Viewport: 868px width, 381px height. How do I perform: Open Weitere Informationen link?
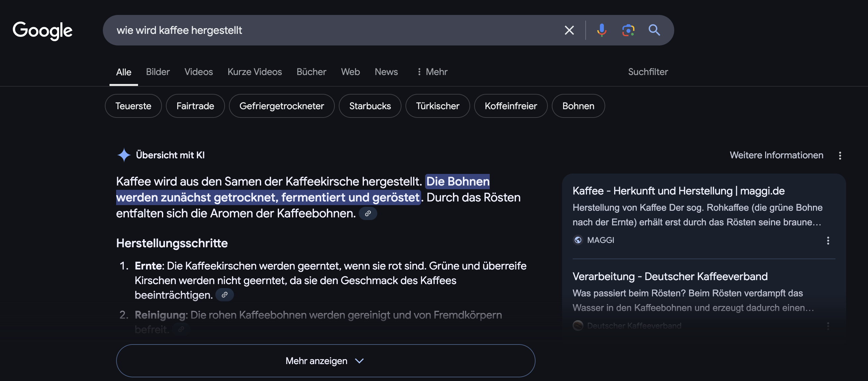tap(776, 155)
